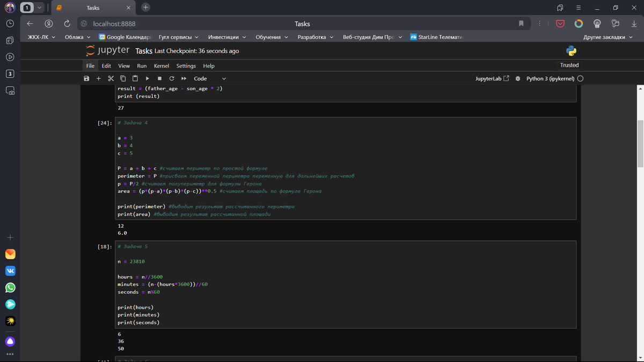Click the kernel status circle indicator
This screenshot has width=644, height=362.
580,78
